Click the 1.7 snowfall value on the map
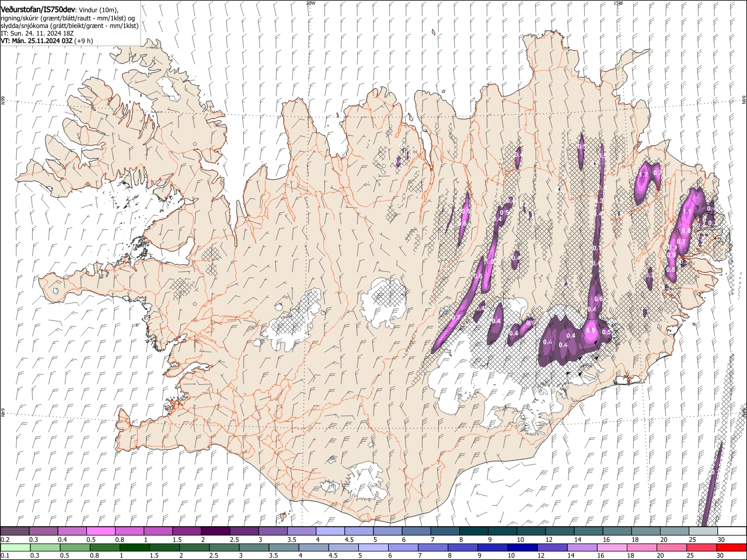 [x=644, y=174]
